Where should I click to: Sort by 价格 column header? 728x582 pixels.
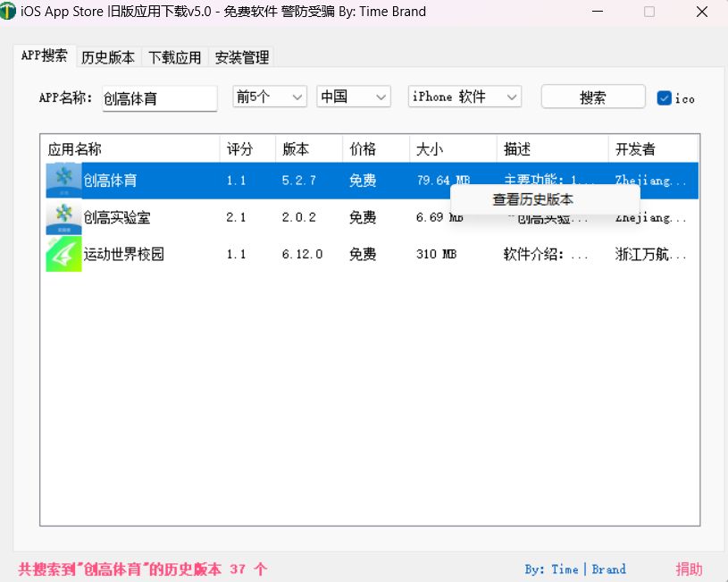tap(376, 148)
